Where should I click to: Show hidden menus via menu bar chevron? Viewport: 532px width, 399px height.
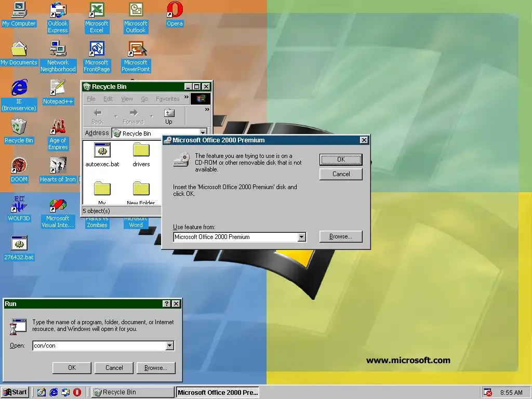click(187, 97)
